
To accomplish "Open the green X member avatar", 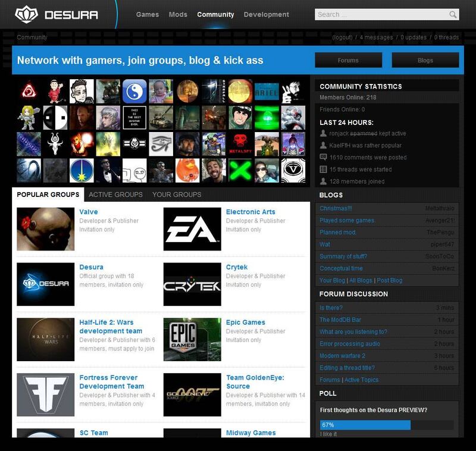I will [x=240, y=170].
